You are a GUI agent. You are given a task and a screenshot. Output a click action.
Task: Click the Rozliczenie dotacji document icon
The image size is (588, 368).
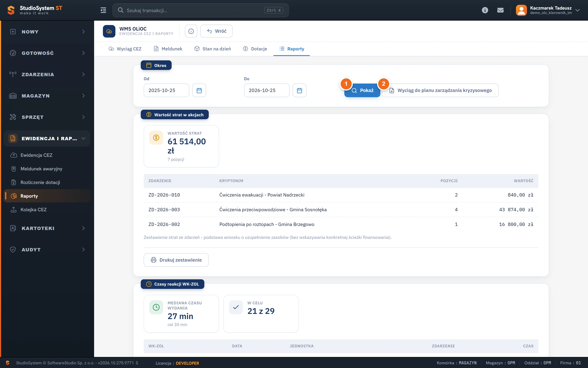coord(14,182)
